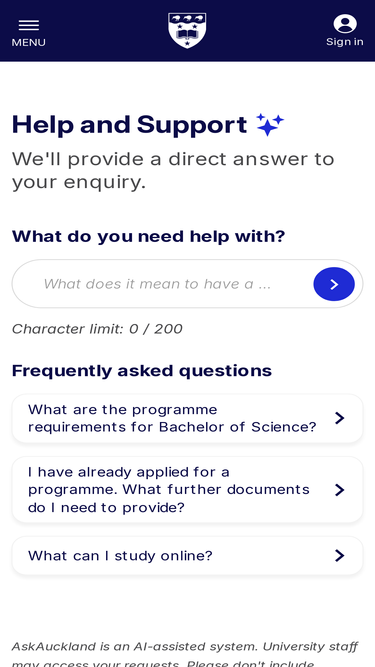Click the university crest logo
The width and height of the screenshot is (375, 667).
coord(188,30)
